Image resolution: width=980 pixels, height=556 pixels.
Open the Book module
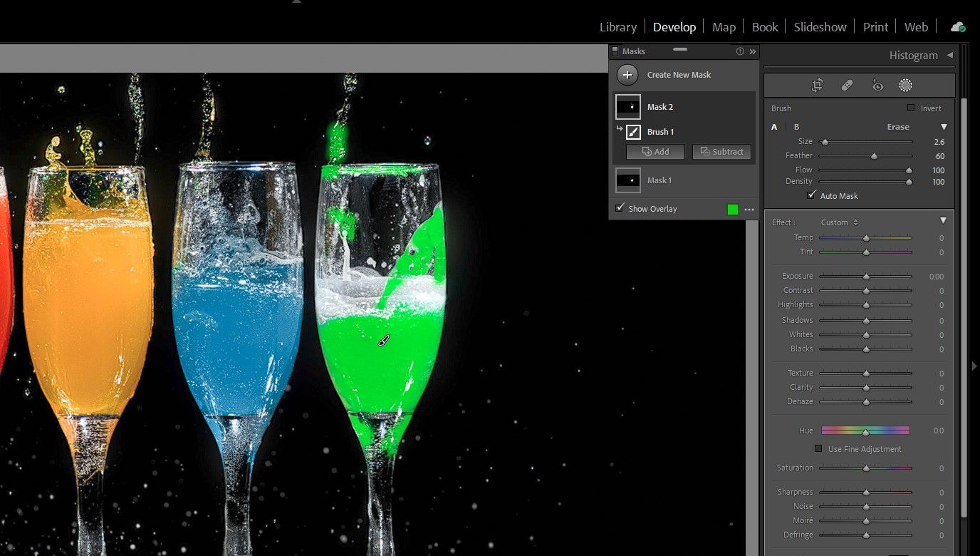[x=765, y=27]
